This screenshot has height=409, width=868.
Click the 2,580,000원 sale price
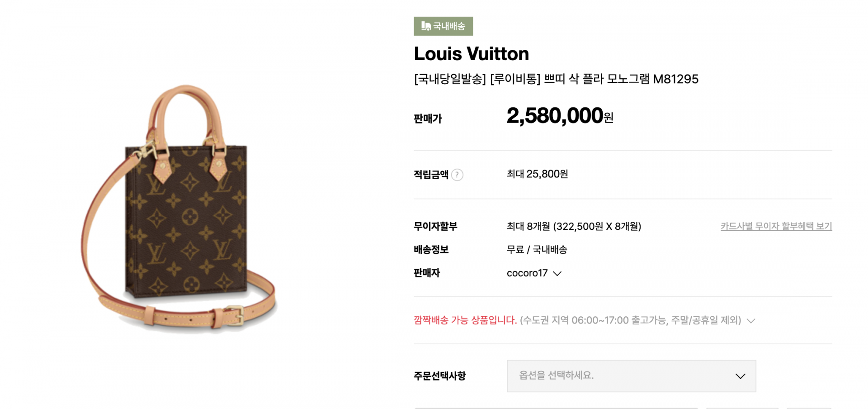(559, 116)
